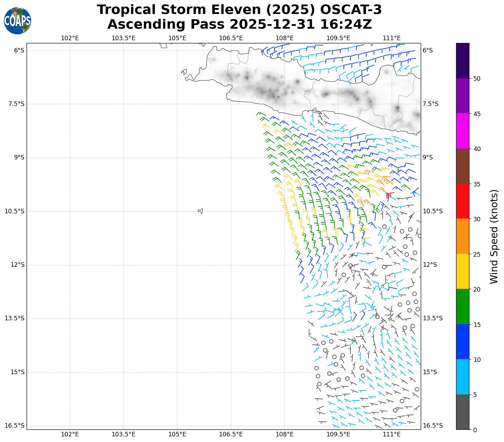The image size is (504, 442).
Task: Select the red 30-35 knot colorbar segment
Action: (x=463, y=201)
